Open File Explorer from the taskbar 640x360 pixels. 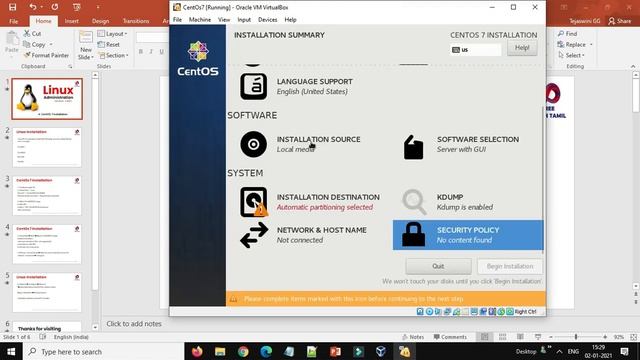220,351
